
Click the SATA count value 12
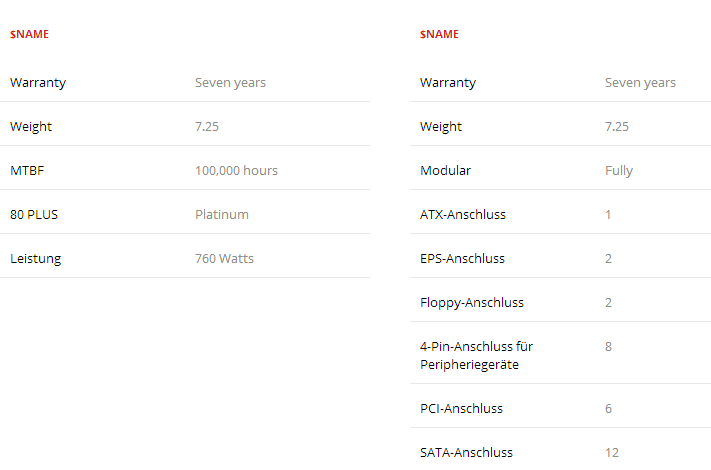611,453
